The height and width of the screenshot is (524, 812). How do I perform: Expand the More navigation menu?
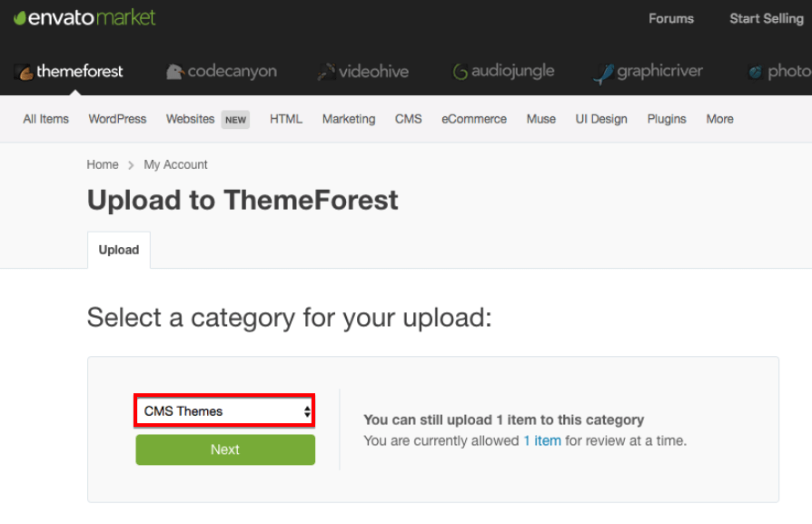pyautogui.click(x=719, y=119)
